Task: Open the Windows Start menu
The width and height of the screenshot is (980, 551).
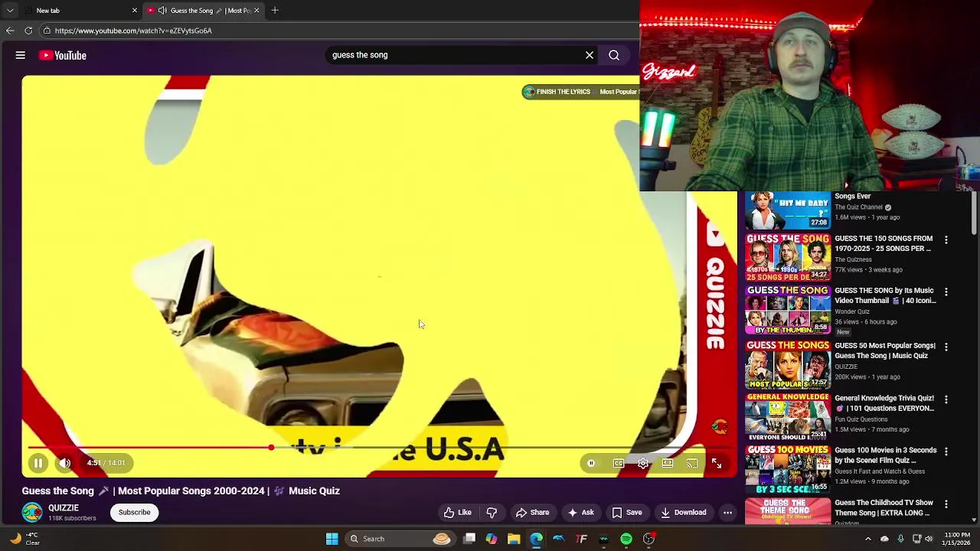Action: [x=332, y=539]
